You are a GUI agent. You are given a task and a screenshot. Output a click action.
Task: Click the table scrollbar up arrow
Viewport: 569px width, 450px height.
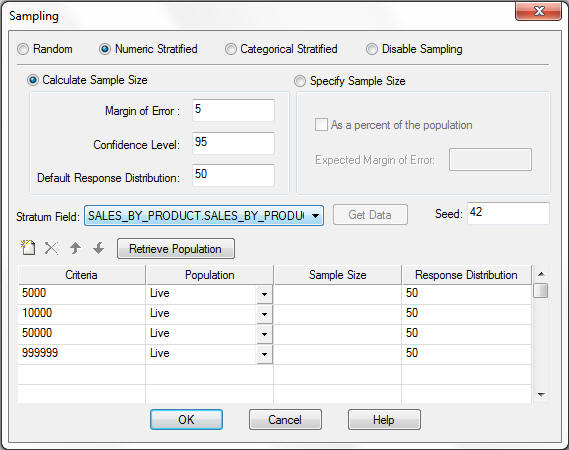pyautogui.click(x=541, y=274)
